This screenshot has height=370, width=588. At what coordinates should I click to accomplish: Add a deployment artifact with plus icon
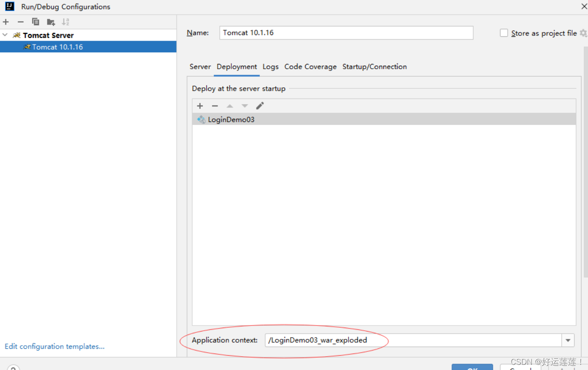200,106
